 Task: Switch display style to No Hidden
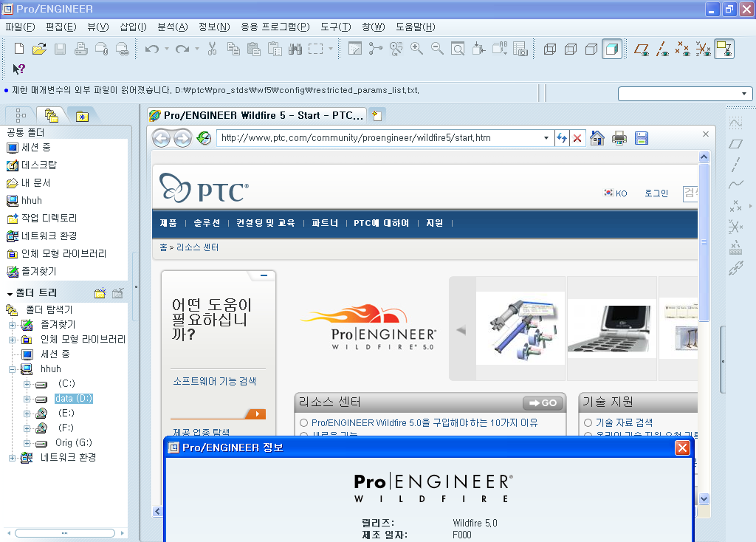pyautogui.click(x=591, y=49)
